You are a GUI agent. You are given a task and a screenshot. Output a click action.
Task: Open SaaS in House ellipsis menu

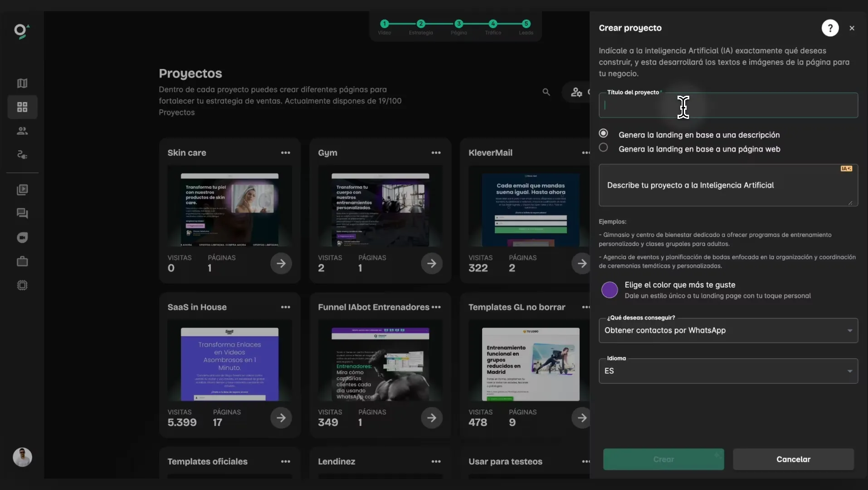tap(285, 307)
